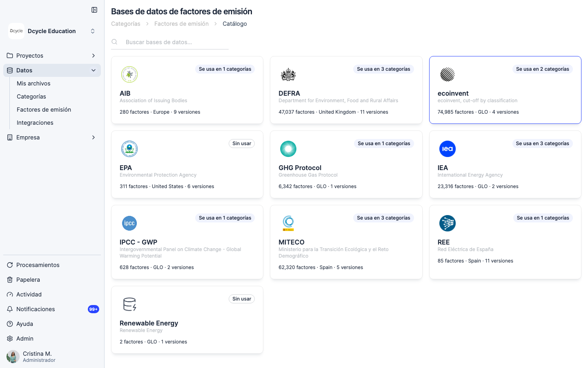Click the IPCC logo icon
Viewport: 588px width, 368px height.
click(x=129, y=223)
